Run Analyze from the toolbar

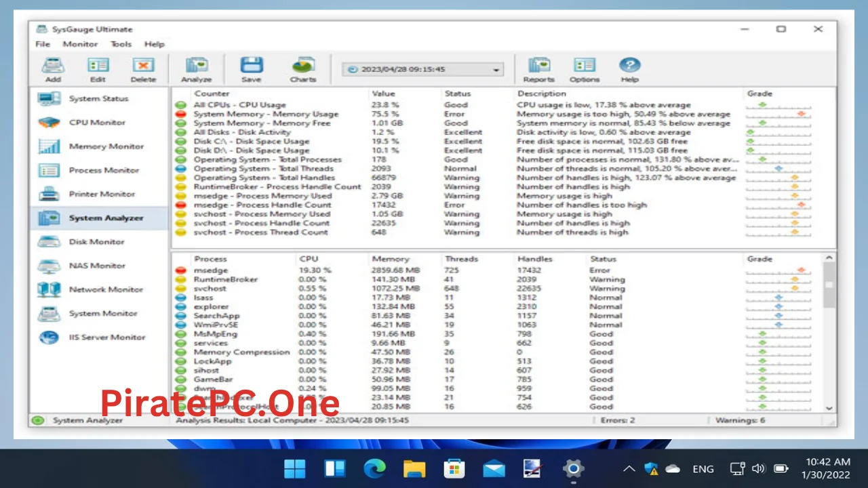point(196,69)
